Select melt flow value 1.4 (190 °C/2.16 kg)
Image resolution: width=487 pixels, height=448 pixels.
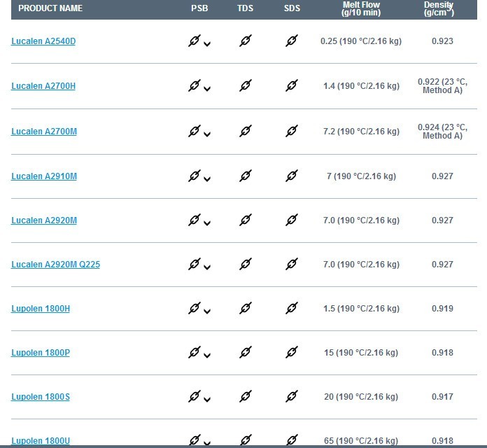pos(361,85)
